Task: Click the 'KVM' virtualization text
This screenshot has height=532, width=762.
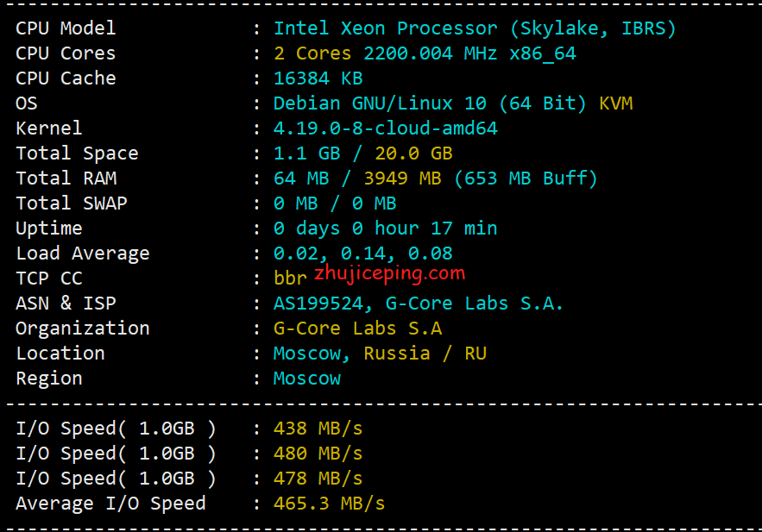Action: click(x=615, y=103)
